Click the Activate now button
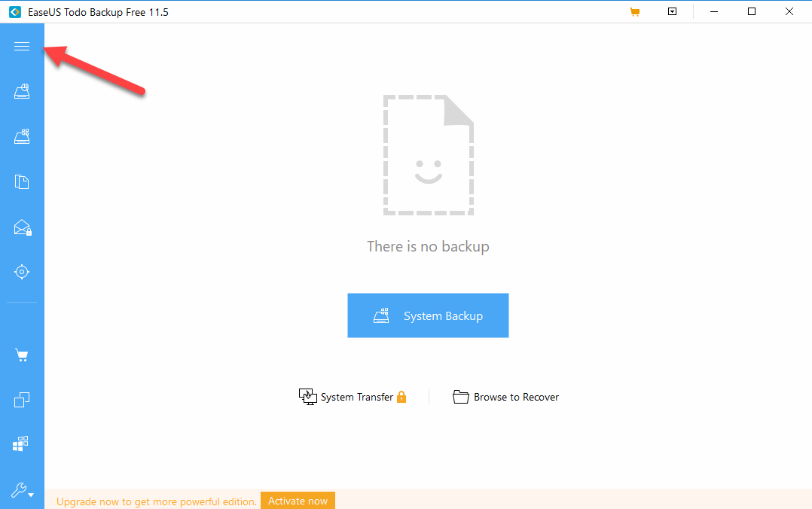The image size is (812, 509). (298, 501)
